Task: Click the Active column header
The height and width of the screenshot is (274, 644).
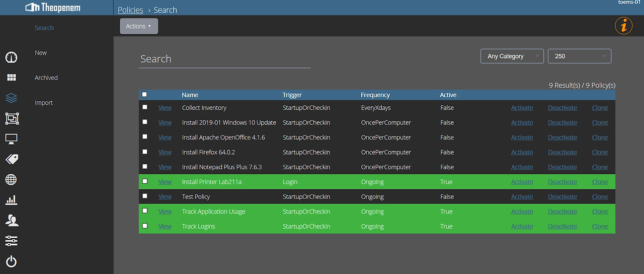Action: (448, 95)
